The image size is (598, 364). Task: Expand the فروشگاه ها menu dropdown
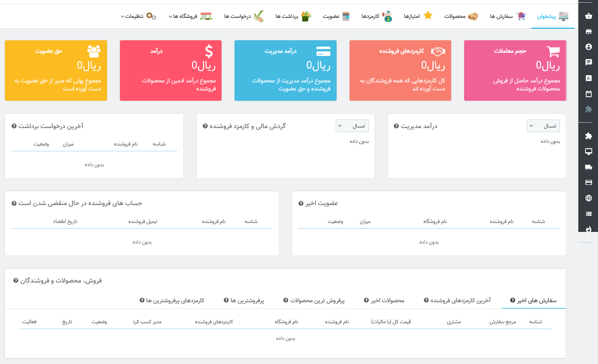[x=190, y=16]
